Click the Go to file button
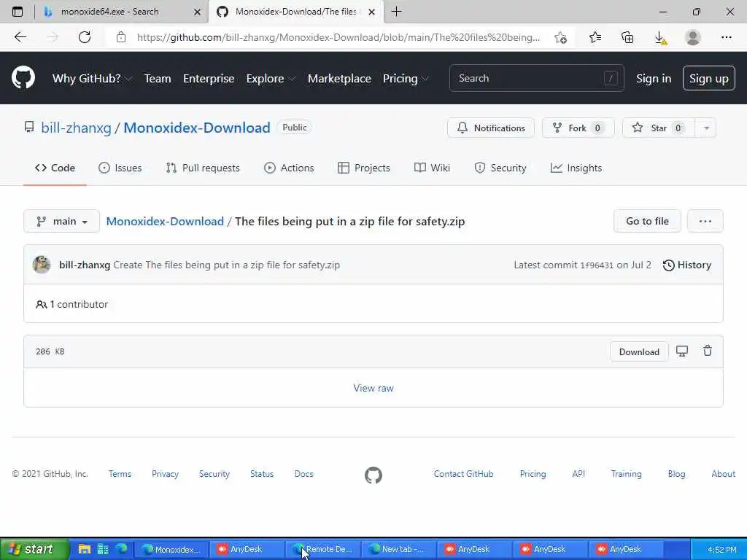This screenshot has width=747, height=560. click(647, 221)
